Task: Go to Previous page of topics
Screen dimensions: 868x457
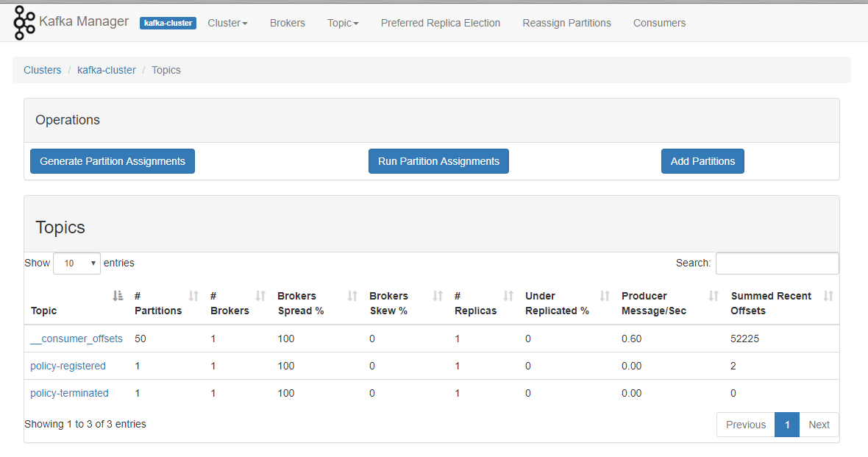Action: pyautogui.click(x=746, y=425)
